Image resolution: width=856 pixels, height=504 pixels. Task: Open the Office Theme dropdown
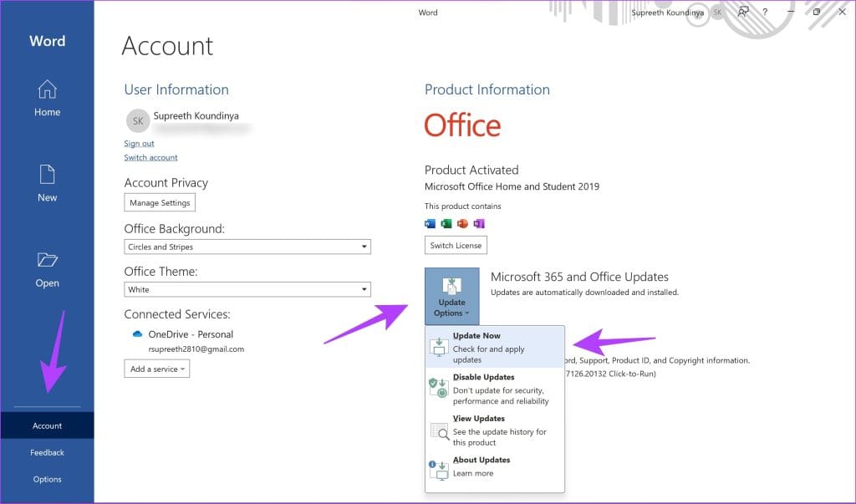(x=247, y=289)
